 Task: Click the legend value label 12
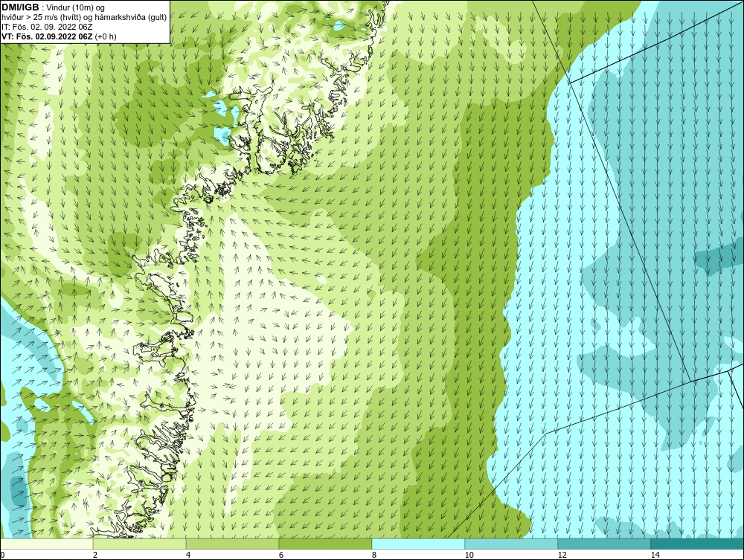click(562, 555)
